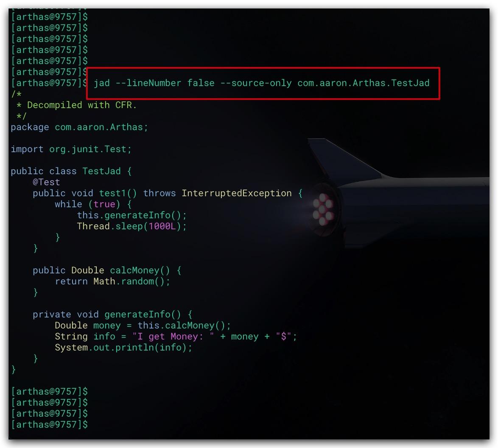Click the 'return Math.random();' statement
The width and height of the screenshot is (498, 448).
pyautogui.click(x=112, y=281)
